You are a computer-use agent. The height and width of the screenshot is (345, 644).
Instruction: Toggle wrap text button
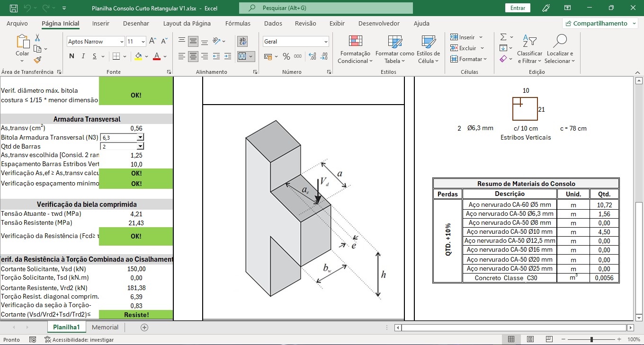pyautogui.click(x=242, y=41)
